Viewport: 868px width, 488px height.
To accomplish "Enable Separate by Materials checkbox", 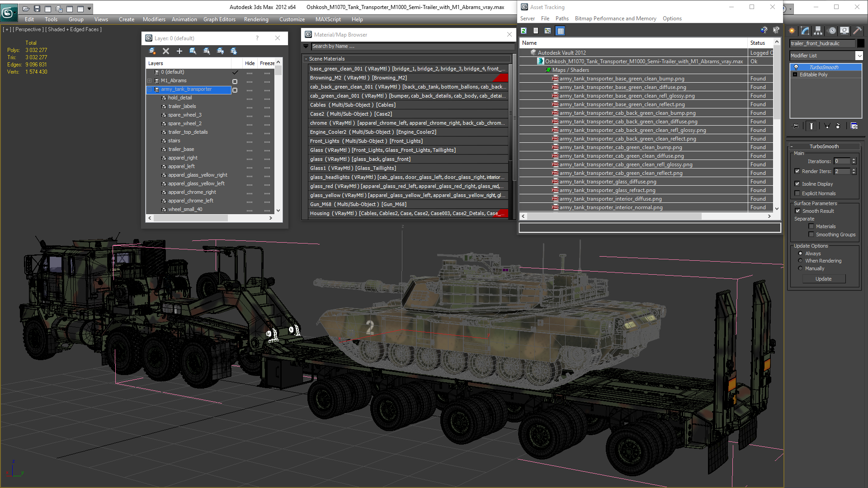I will pos(811,226).
